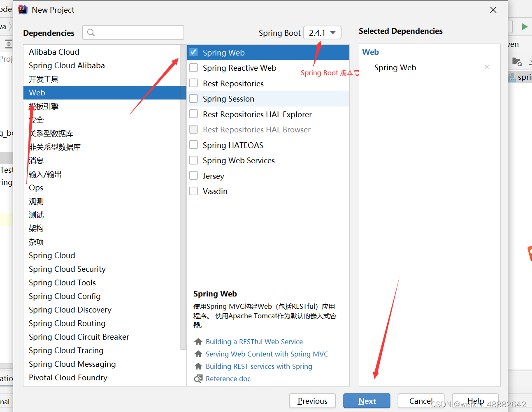Choose the 架构 category
The height and width of the screenshot is (412, 532).
(x=102, y=228)
